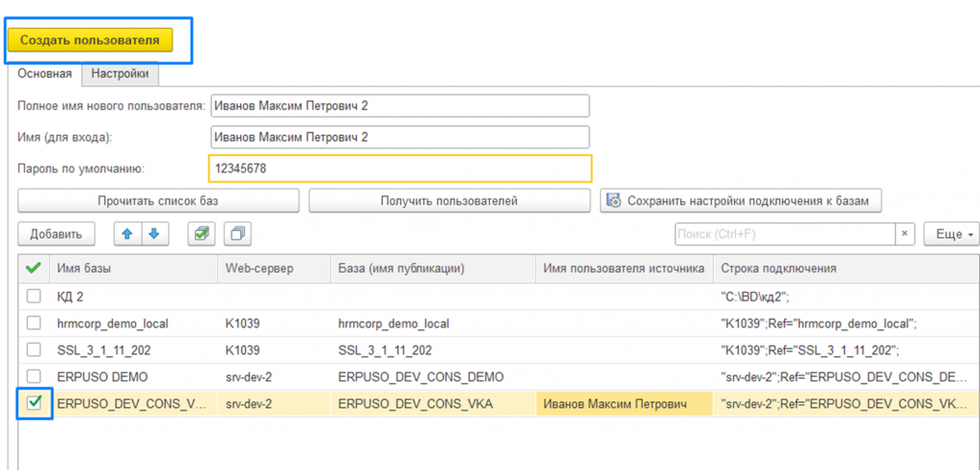Click the Поиск (Ctrl+F) search field
The width and height of the screenshot is (980, 470).
[x=785, y=235]
